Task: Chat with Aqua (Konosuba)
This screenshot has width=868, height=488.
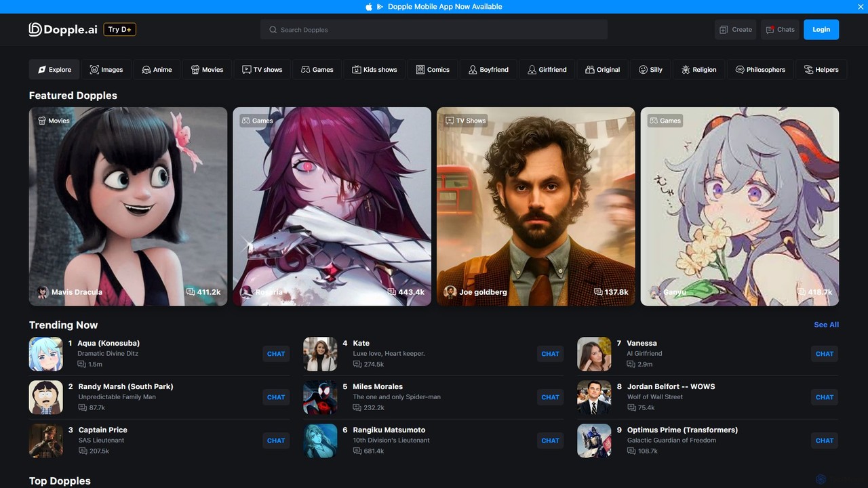Action: (276, 354)
